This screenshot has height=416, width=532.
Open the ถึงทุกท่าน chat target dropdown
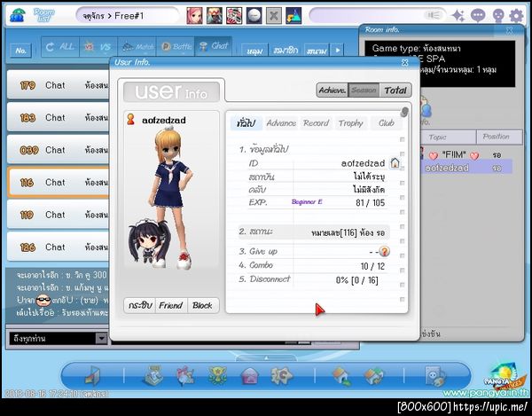click(x=101, y=338)
